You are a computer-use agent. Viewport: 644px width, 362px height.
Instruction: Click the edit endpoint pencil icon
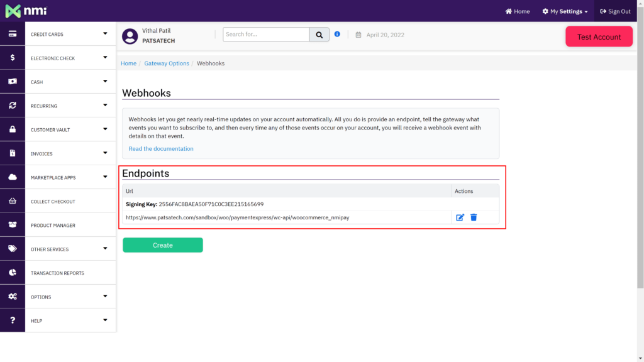[x=460, y=217]
